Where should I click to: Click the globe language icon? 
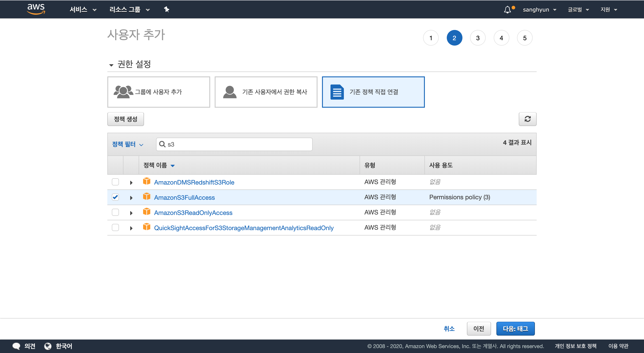click(47, 346)
